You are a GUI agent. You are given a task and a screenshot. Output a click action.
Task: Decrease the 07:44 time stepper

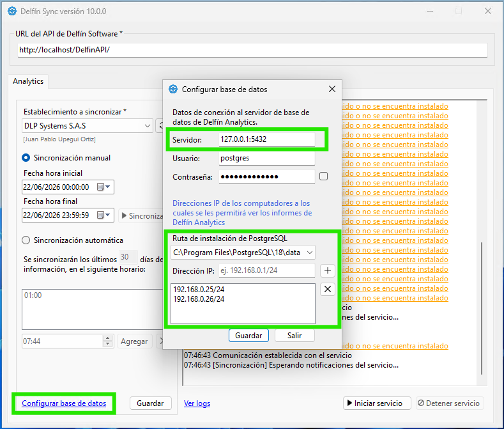coord(108,345)
